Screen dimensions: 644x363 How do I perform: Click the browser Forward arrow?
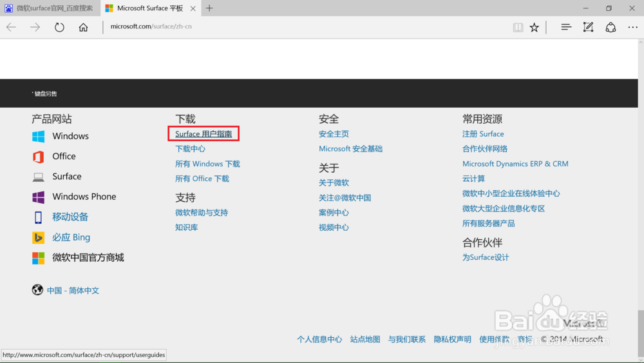tap(35, 27)
